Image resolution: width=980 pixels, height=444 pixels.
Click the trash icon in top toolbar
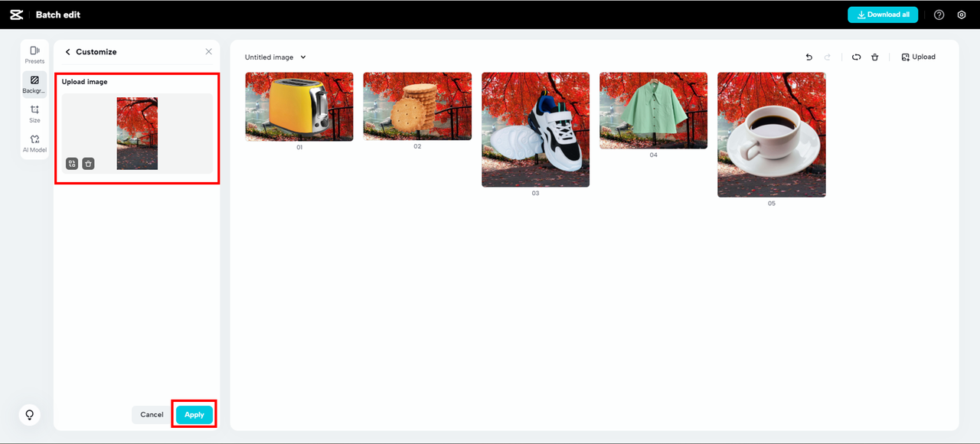point(874,57)
